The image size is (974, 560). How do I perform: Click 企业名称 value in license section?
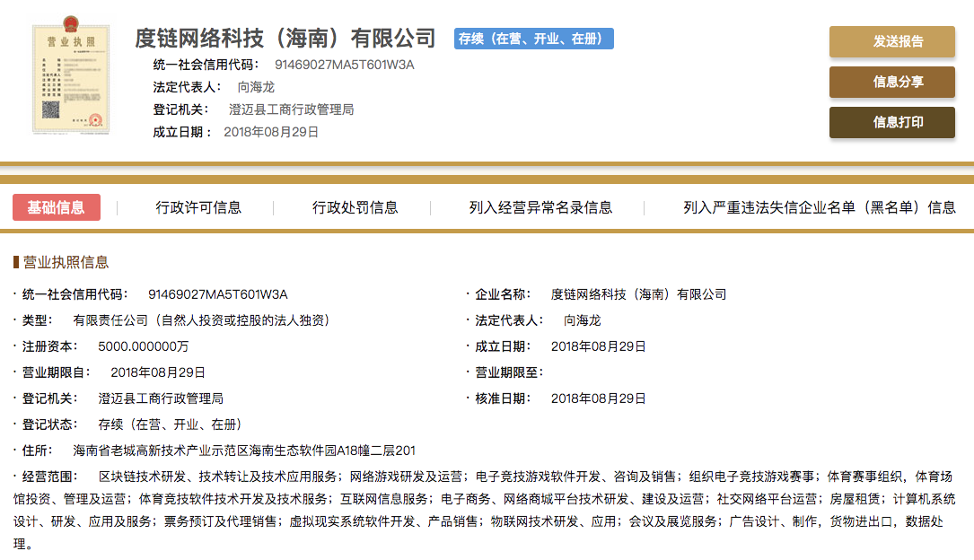pyautogui.click(x=638, y=294)
